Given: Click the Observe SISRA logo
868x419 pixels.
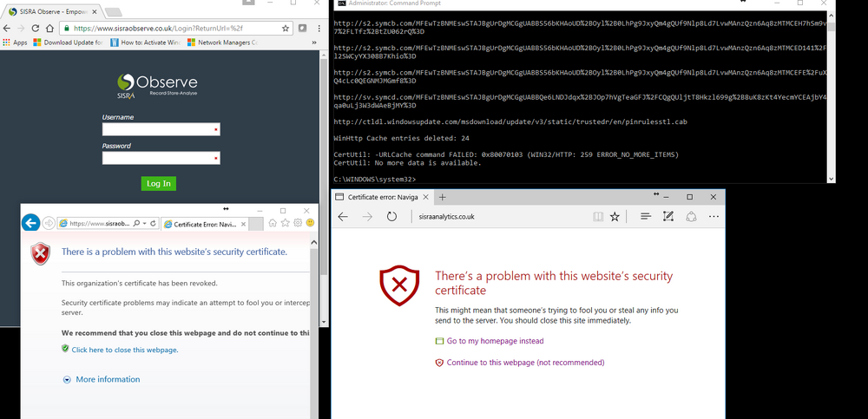Looking at the screenshot, I should pos(157,87).
